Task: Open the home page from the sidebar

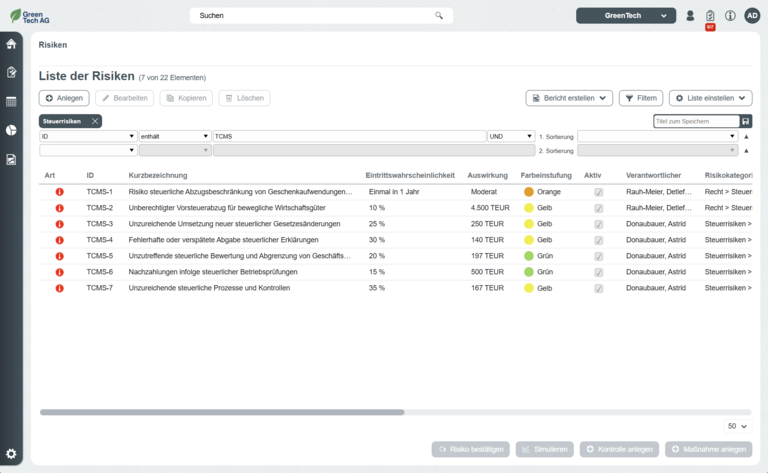Action: pos(11,44)
